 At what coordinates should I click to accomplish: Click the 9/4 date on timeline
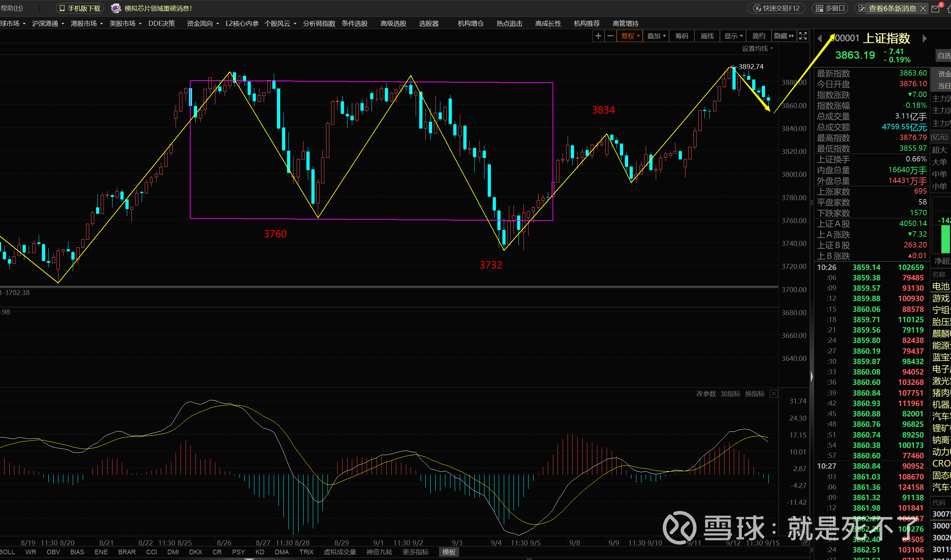[x=496, y=543]
